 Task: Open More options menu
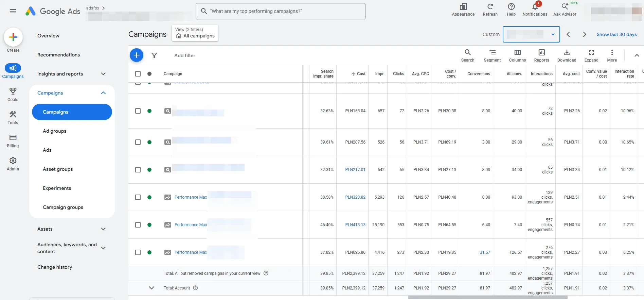[x=612, y=55]
